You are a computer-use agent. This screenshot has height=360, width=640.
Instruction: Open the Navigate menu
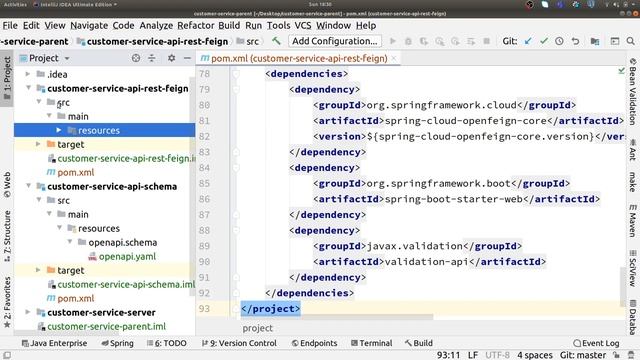(89, 25)
